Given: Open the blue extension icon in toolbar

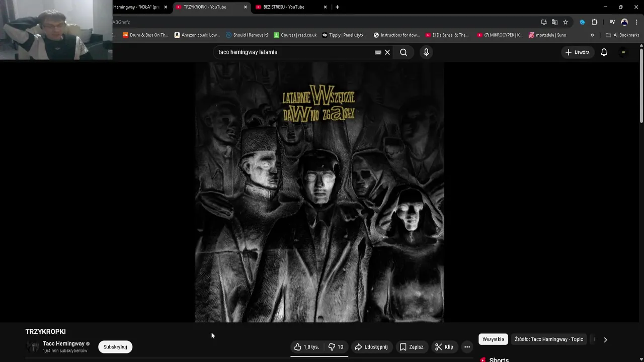Looking at the screenshot, I should click(582, 22).
